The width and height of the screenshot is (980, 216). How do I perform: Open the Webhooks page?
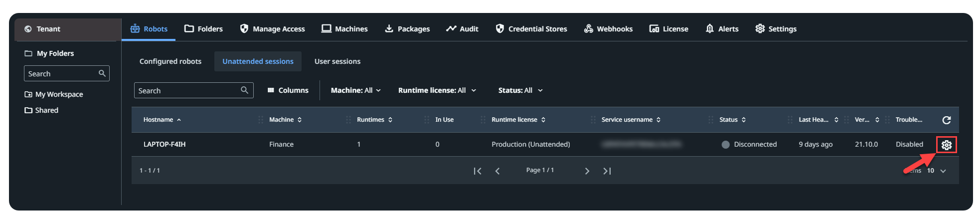pyautogui.click(x=608, y=29)
